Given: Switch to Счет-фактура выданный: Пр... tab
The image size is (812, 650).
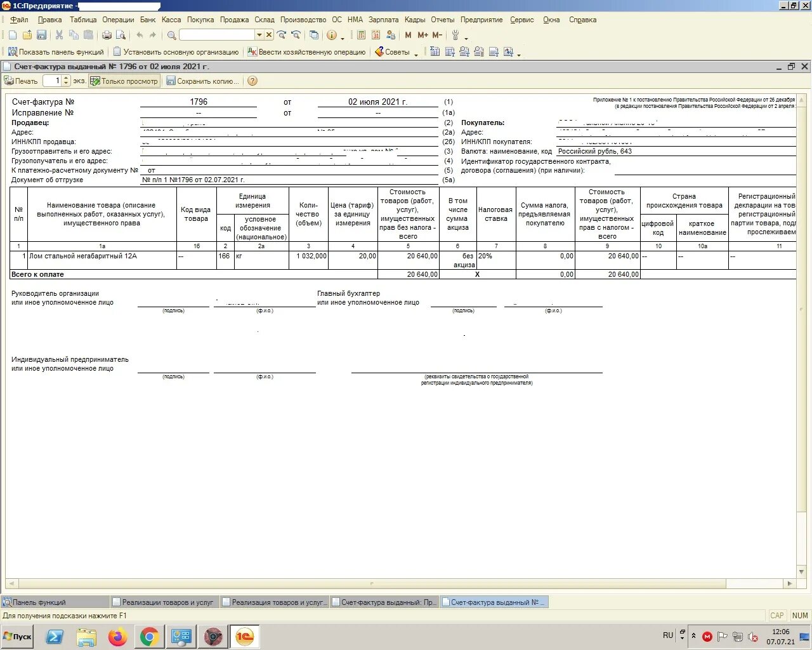Looking at the screenshot, I should point(384,602).
